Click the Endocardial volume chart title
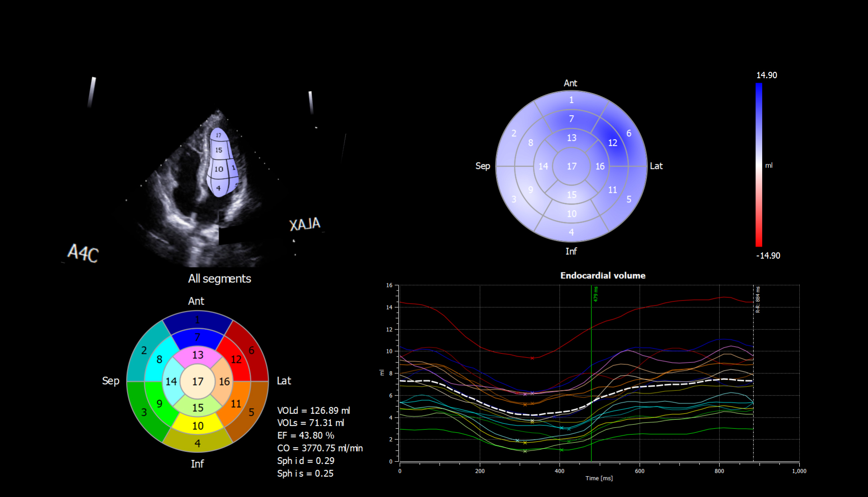The image size is (868, 497). (x=603, y=276)
